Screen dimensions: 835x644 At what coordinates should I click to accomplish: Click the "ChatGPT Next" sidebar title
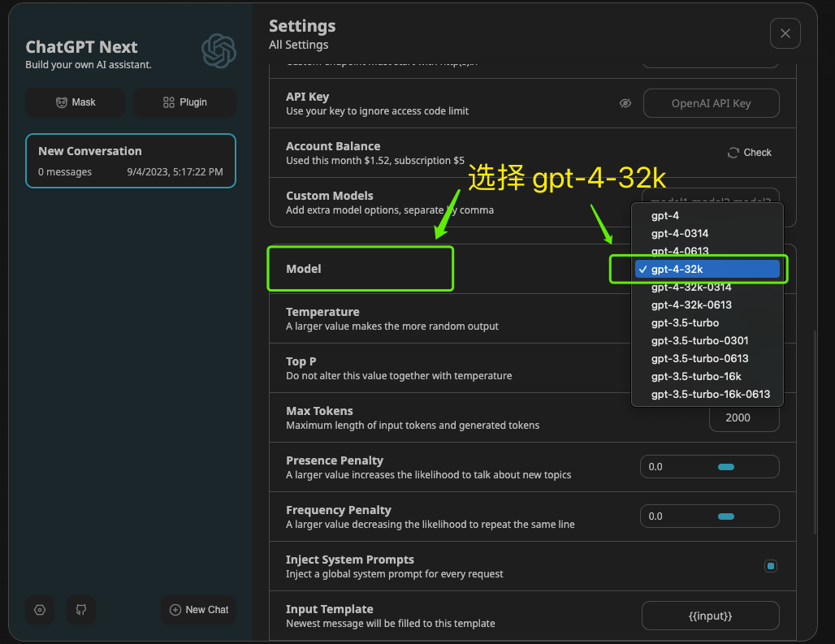81,47
